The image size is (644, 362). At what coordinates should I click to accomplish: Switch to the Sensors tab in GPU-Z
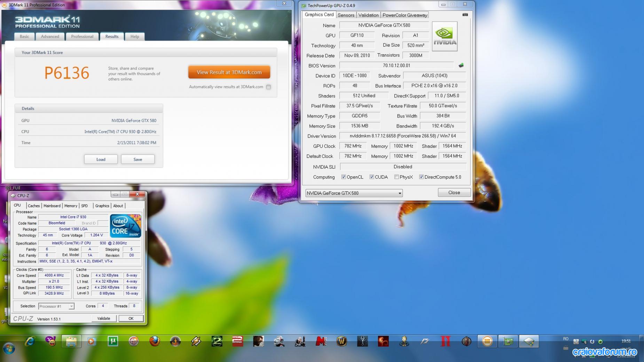point(346,15)
